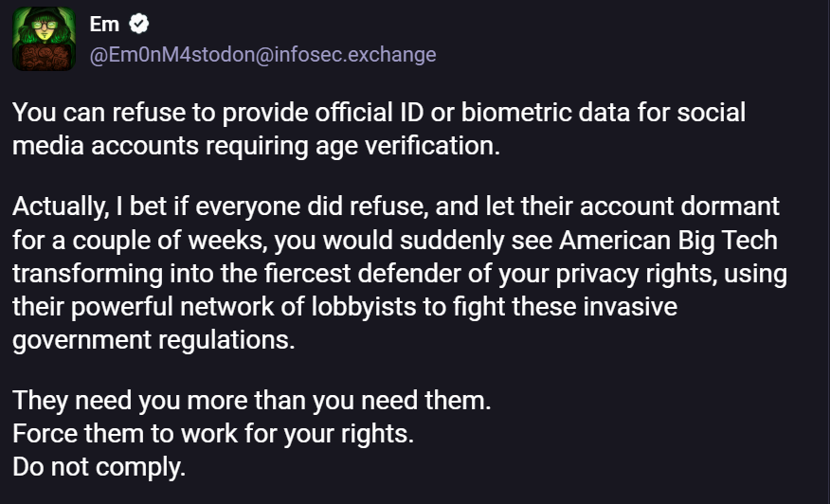Image resolution: width=830 pixels, height=504 pixels.
Task: Open the @Em0nM4stodon@infosec.exchange handle
Action: [x=262, y=54]
